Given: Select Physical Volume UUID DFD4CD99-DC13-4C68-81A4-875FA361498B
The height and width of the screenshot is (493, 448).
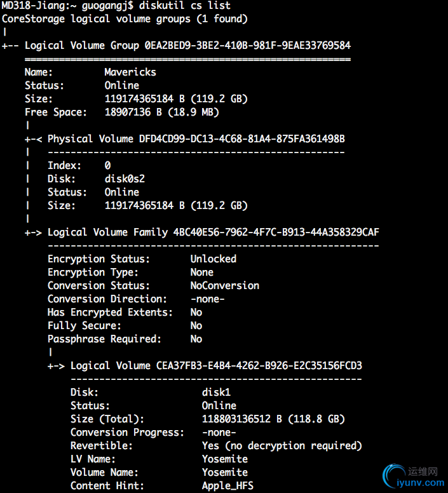Looking at the screenshot, I should point(241,139).
